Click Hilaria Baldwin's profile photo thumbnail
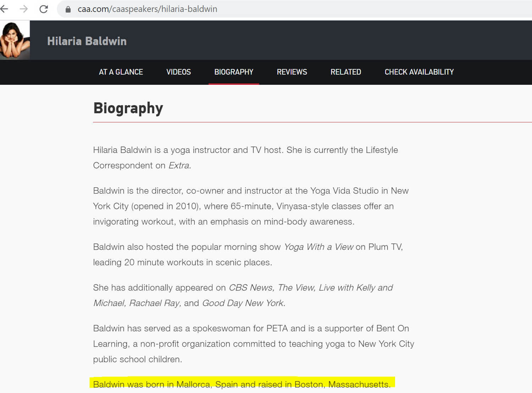This screenshot has height=393, width=532. [15, 40]
